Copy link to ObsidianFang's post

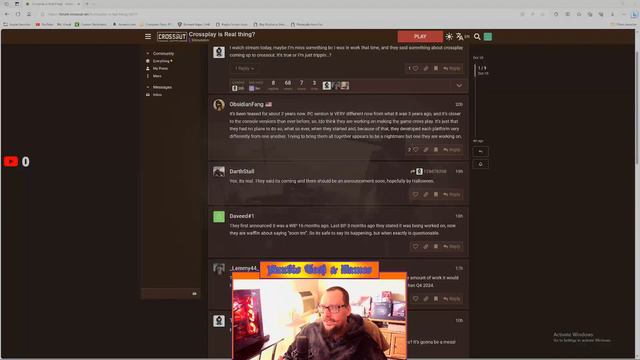(426, 150)
